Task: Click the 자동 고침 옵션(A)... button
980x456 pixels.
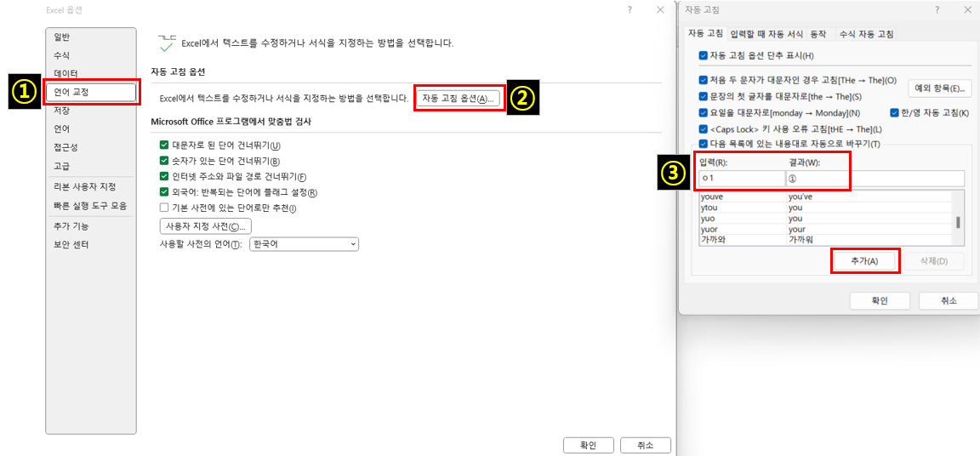Action: pos(459,99)
